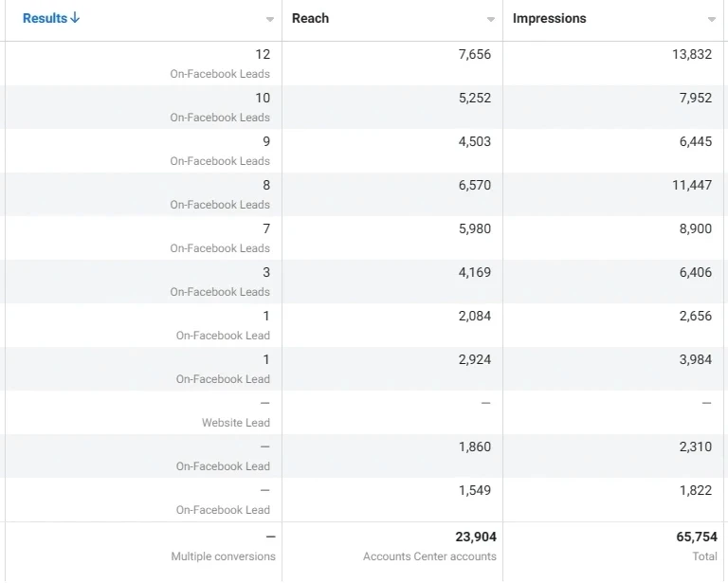Click the Results sort arrow icon
Screen dimensions: 728x583
pyautogui.click(x=75, y=18)
